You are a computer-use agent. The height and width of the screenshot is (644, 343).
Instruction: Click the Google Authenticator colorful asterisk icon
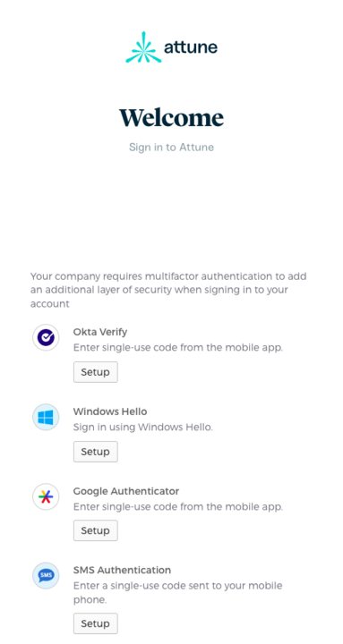click(46, 497)
